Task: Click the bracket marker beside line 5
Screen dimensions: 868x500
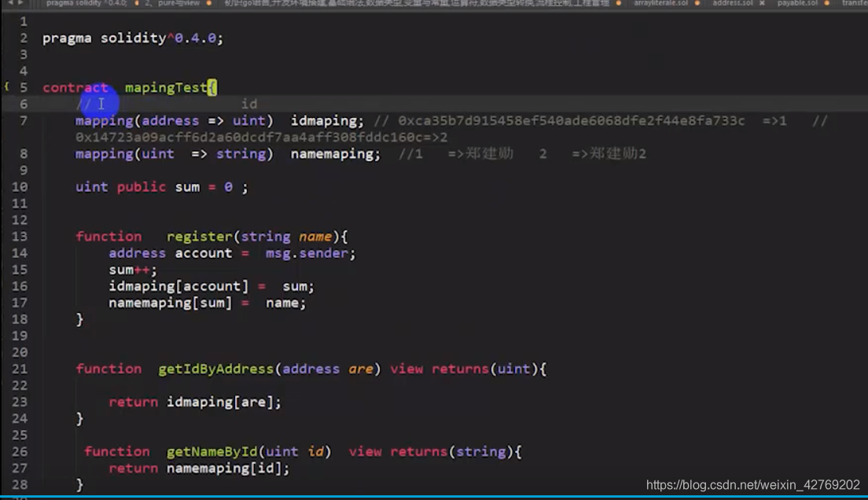Action: 6,86
